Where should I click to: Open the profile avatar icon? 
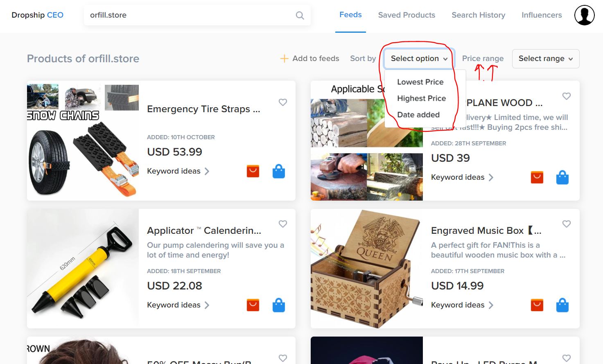point(584,15)
